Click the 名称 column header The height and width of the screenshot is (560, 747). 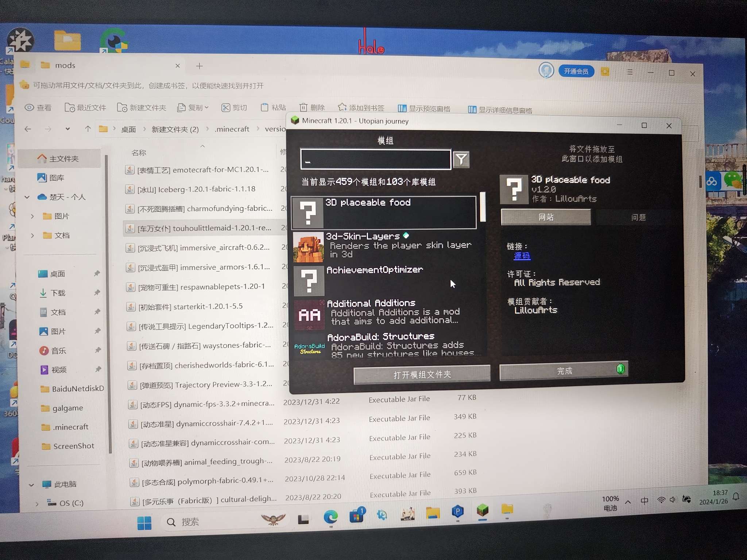click(139, 153)
